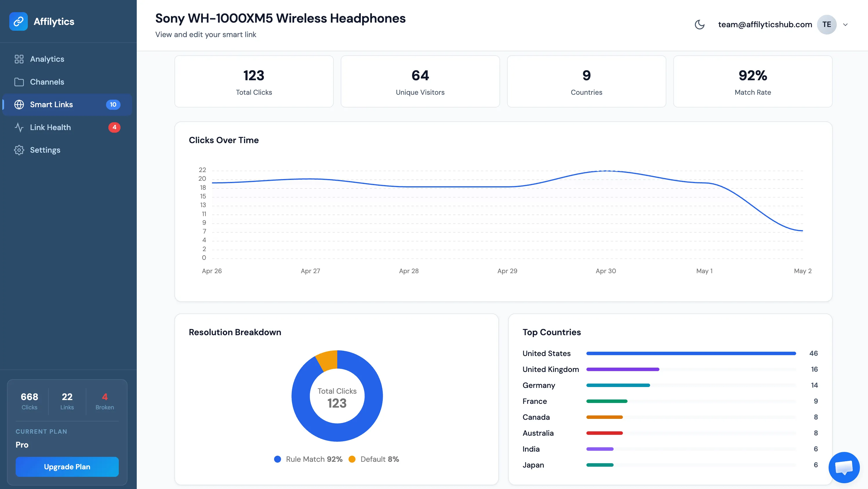Image resolution: width=868 pixels, height=489 pixels.
Task: Click the 668 Clicks sidebar stat
Action: [30, 401]
